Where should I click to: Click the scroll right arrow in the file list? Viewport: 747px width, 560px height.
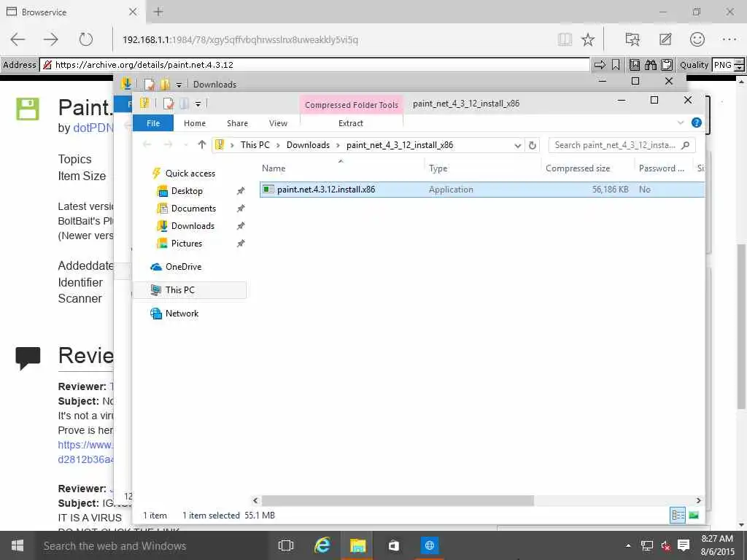698,500
